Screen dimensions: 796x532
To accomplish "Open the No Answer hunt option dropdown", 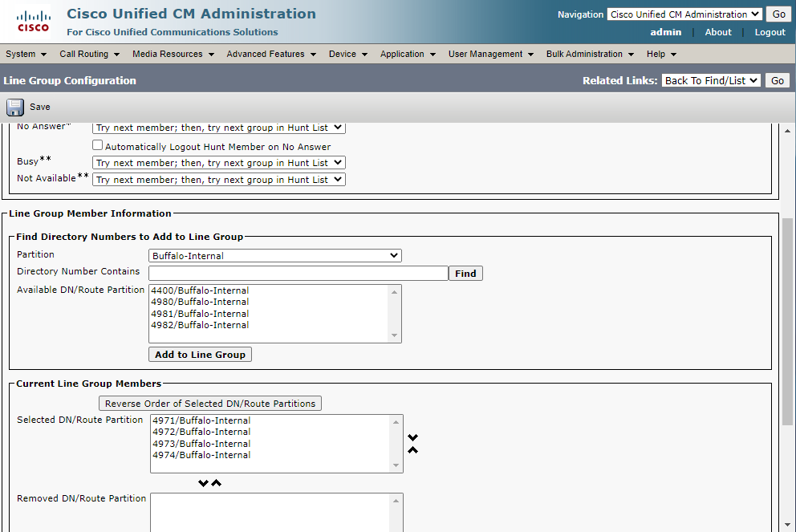I will (219, 128).
